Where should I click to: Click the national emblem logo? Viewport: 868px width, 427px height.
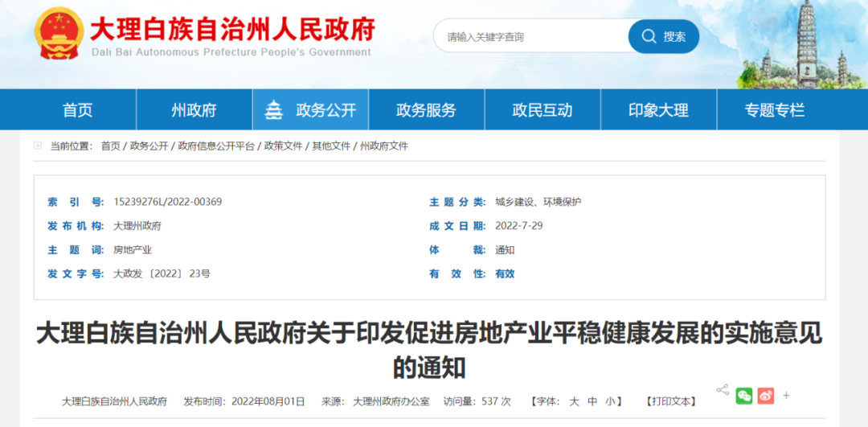tap(58, 34)
